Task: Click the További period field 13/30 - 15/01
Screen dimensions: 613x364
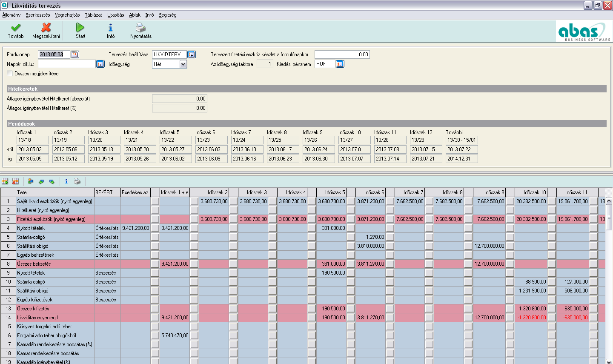Action: tap(462, 140)
